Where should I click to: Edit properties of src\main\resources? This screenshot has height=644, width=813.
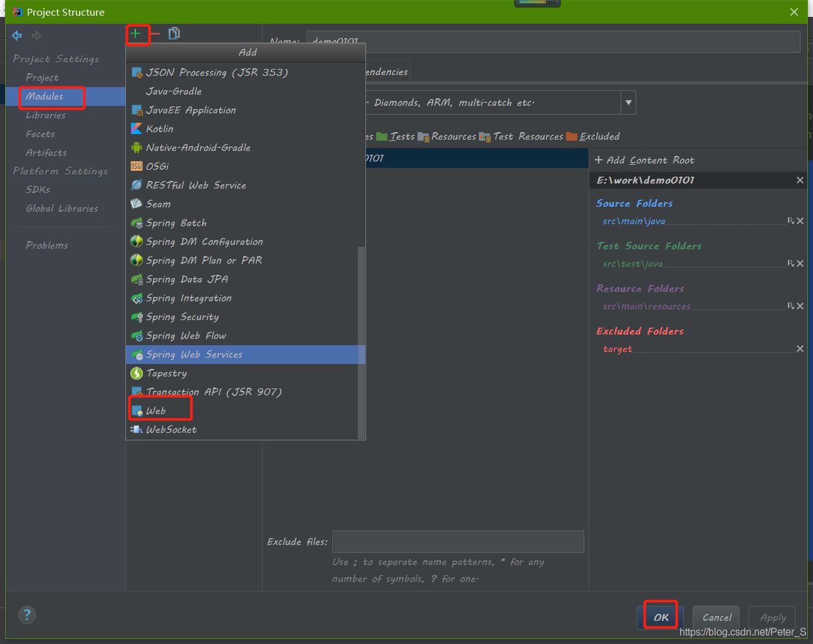(x=790, y=306)
